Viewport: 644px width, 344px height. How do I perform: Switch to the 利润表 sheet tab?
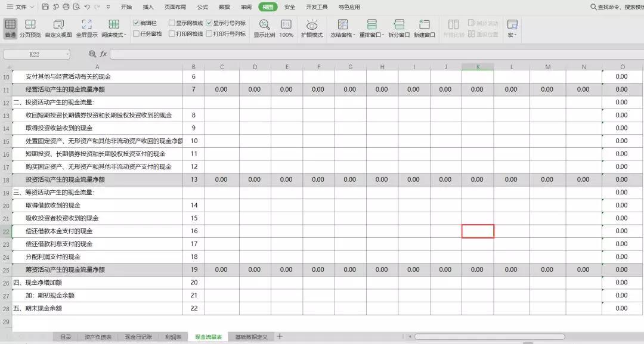pos(174,337)
